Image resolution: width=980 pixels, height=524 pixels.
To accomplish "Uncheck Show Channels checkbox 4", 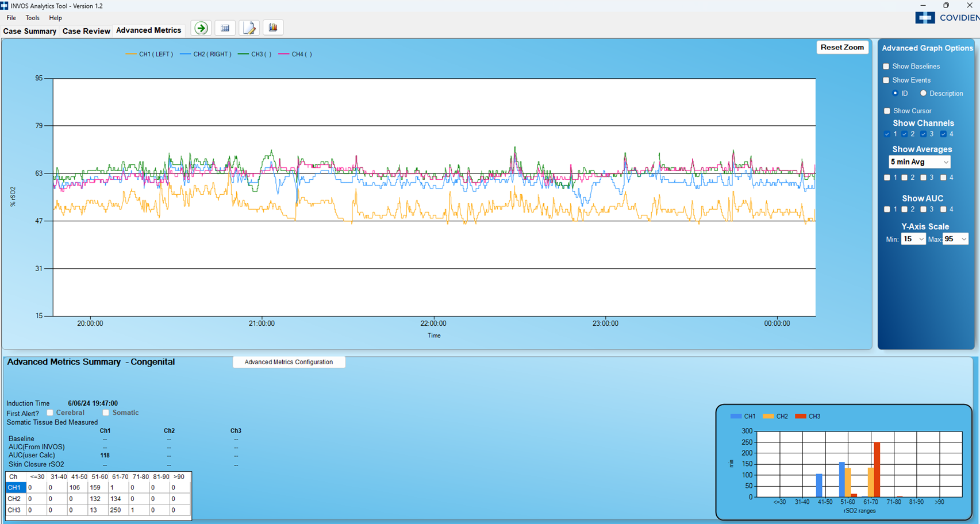I will point(943,134).
